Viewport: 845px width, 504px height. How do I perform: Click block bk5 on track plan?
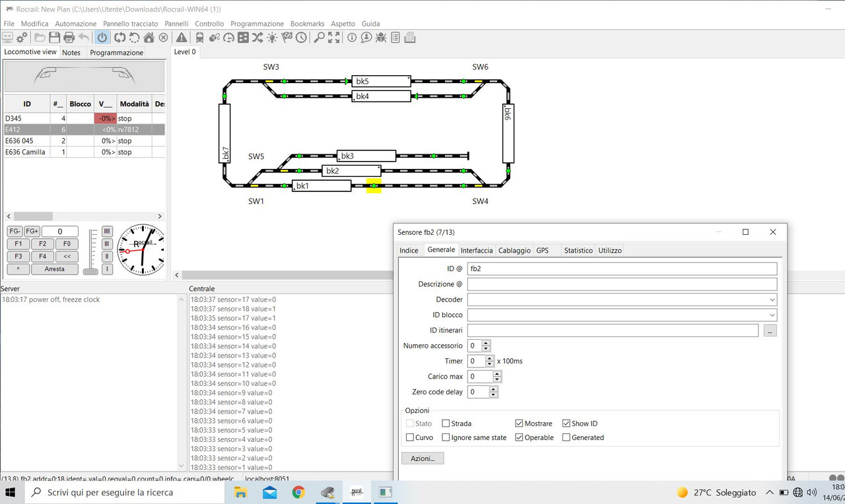pyautogui.click(x=381, y=81)
